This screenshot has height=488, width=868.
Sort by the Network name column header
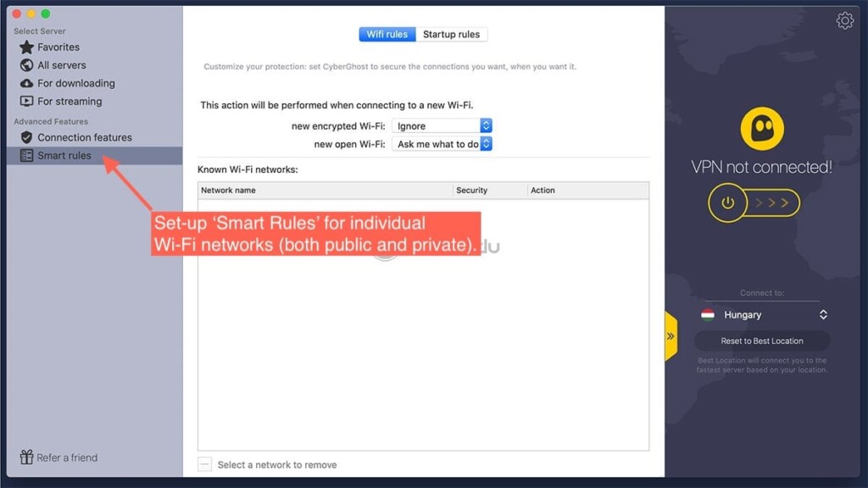(x=325, y=191)
